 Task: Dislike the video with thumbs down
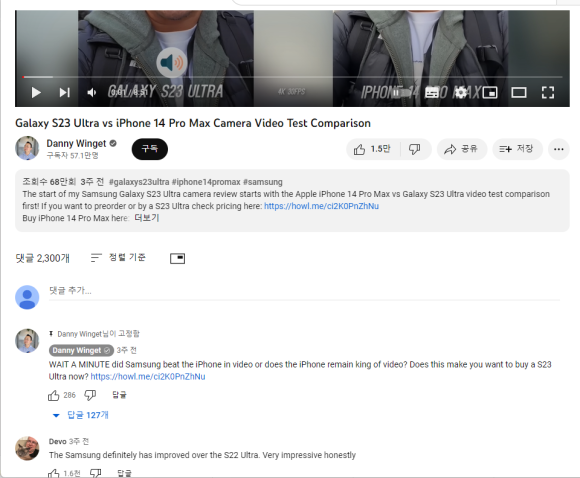point(415,149)
